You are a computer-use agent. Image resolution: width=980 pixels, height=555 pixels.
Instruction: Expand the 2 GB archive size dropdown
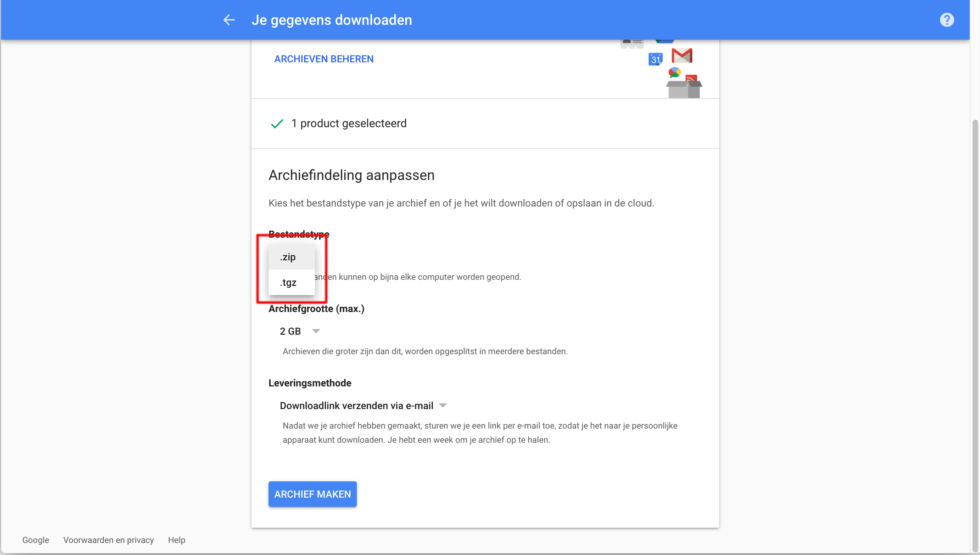coord(300,331)
